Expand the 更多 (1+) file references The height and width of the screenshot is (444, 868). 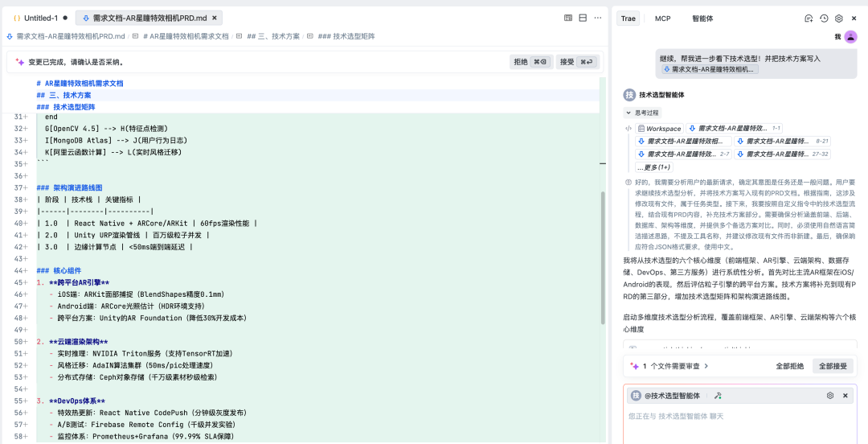pyautogui.click(x=653, y=167)
